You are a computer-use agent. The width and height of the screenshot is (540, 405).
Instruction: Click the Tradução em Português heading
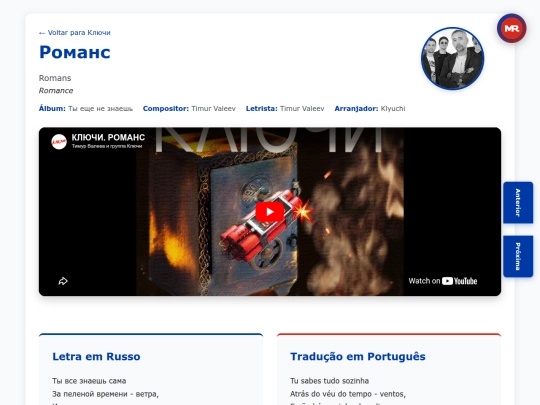[358, 356]
